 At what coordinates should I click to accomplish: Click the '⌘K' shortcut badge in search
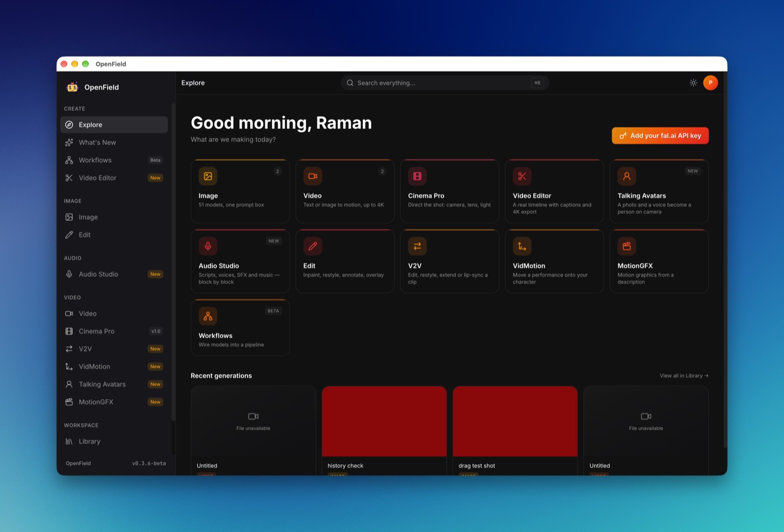click(538, 83)
